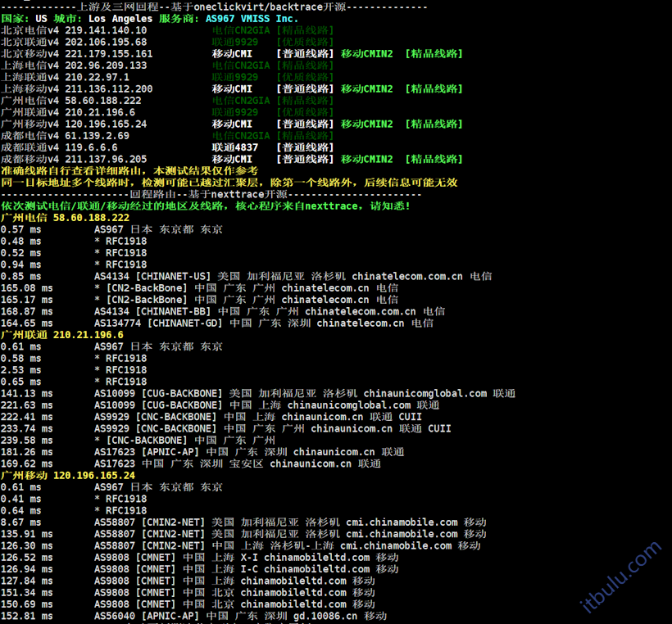672x624 pixels.
Task: Click the 联通9929 route label
Action: coord(233,41)
